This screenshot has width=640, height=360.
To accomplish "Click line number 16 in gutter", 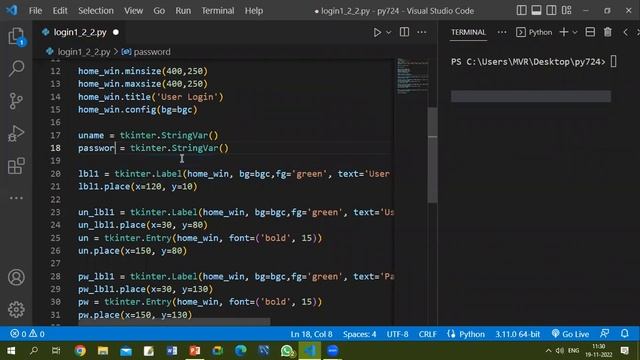I will (x=55, y=122).
